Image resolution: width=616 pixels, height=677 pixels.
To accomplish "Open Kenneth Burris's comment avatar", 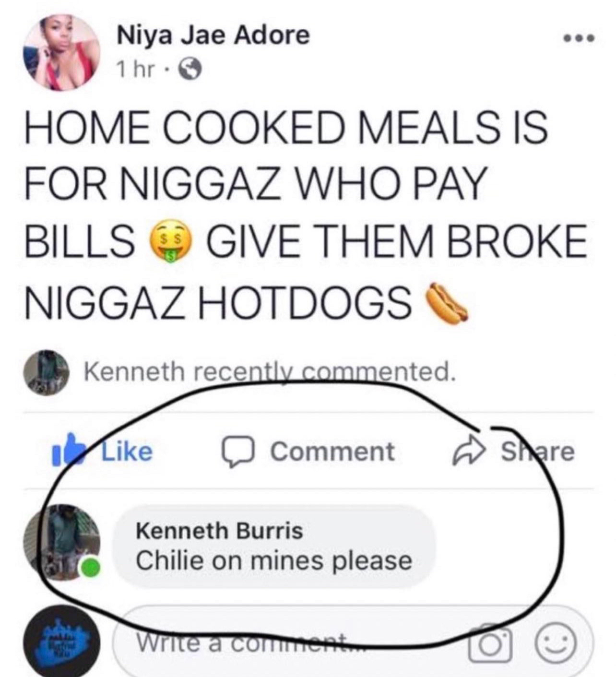I will 62,542.
